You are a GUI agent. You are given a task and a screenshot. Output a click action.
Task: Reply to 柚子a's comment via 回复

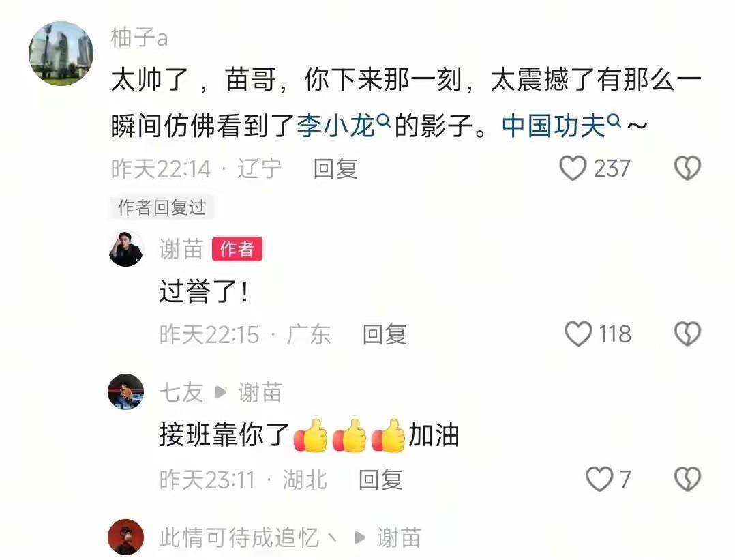pyautogui.click(x=335, y=168)
